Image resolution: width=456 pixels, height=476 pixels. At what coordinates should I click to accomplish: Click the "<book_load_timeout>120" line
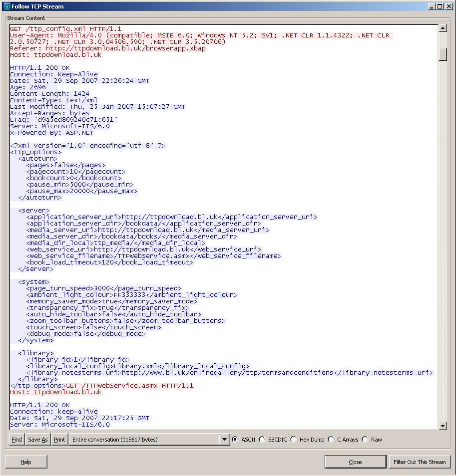(110, 262)
